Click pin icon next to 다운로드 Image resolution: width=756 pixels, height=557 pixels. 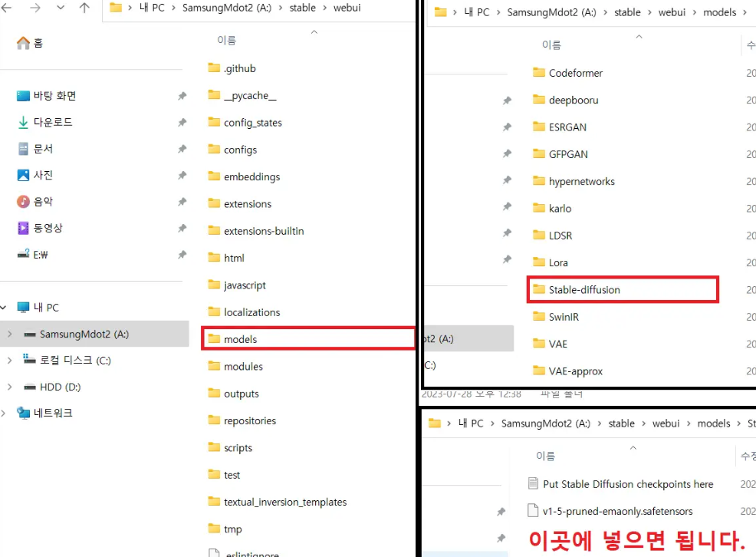182,122
